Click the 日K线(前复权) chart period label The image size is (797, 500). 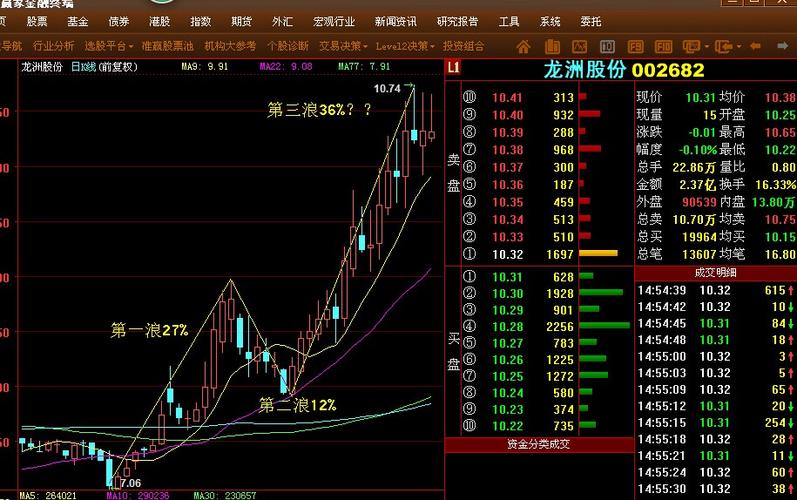click(104, 67)
